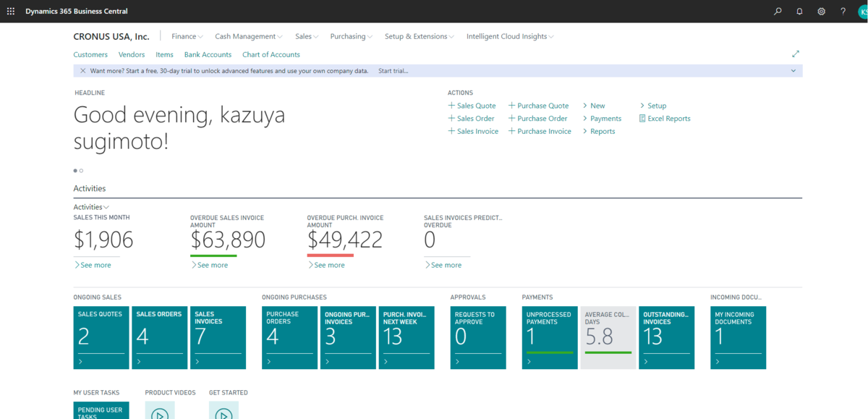The image size is (868, 419).
Task: Open the Pending User Tasks tile
Action: 101,410
